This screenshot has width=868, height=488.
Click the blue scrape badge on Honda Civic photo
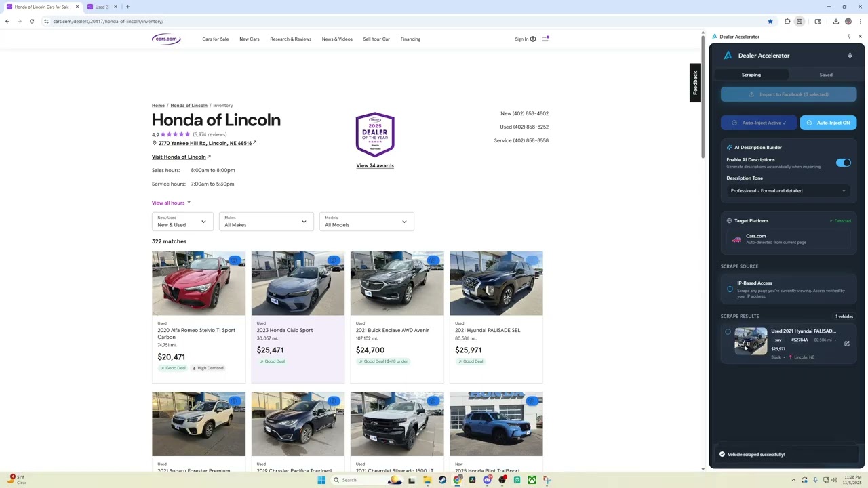(x=334, y=260)
